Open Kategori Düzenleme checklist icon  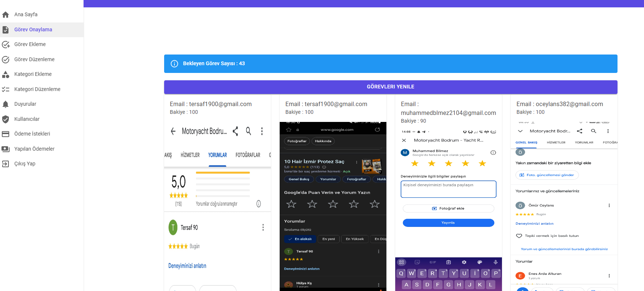tap(6, 89)
